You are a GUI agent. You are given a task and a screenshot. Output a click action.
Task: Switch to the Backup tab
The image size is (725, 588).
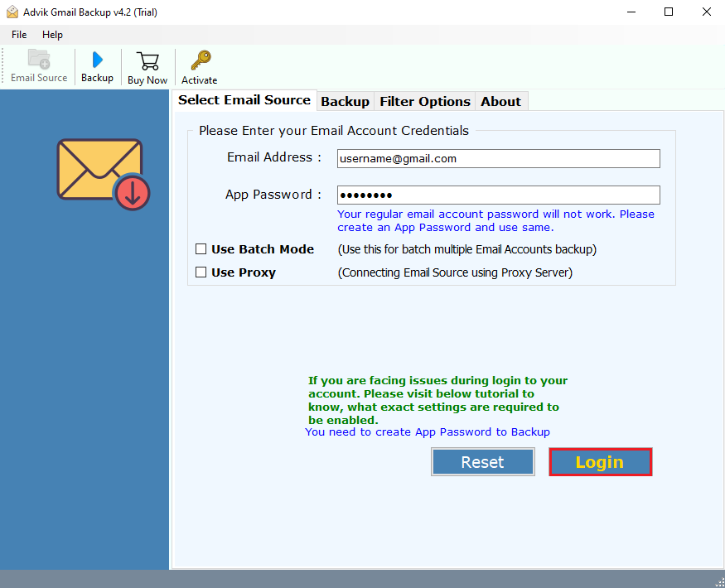click(x=345, y=102)
